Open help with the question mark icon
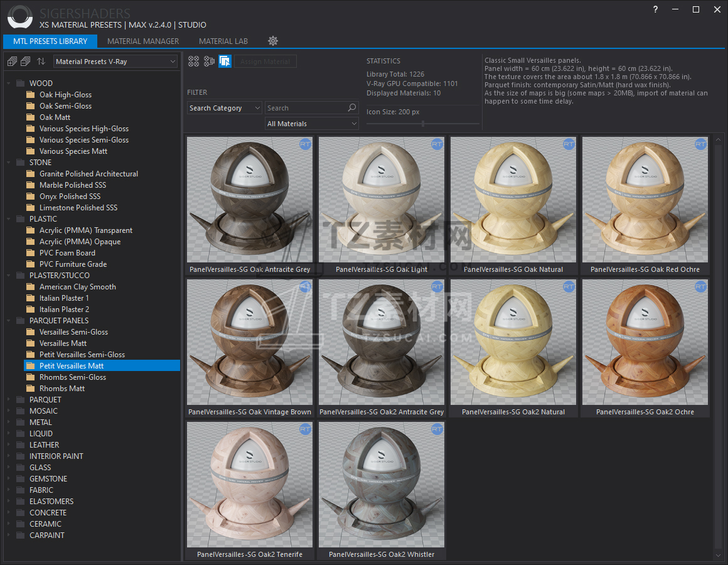This screenshot has height=565, width=728. 655,9
